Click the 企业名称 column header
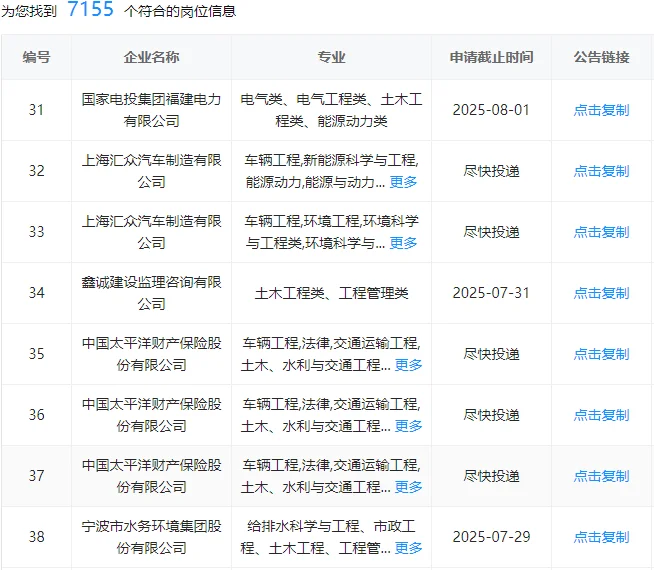This screenshot has height=570, width=654. [x=151, y=57]
